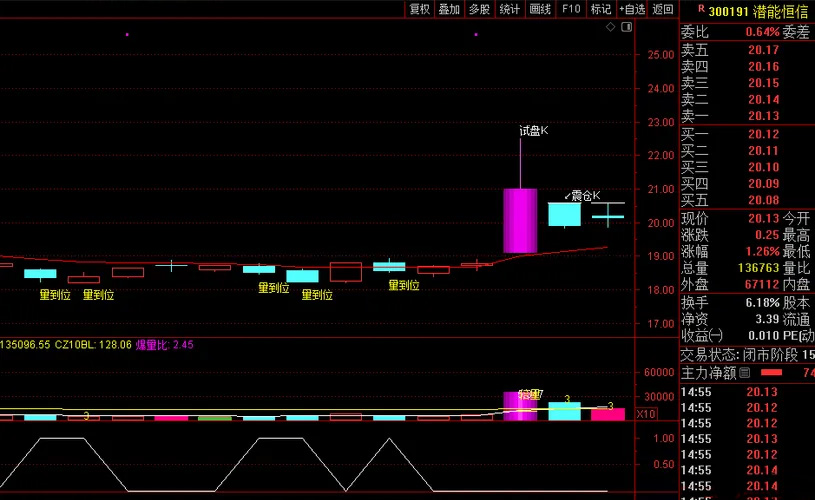The image size is (815, 500).
Task: Switch to 多股 multi-stock view
Action: [x=479, y=9]
